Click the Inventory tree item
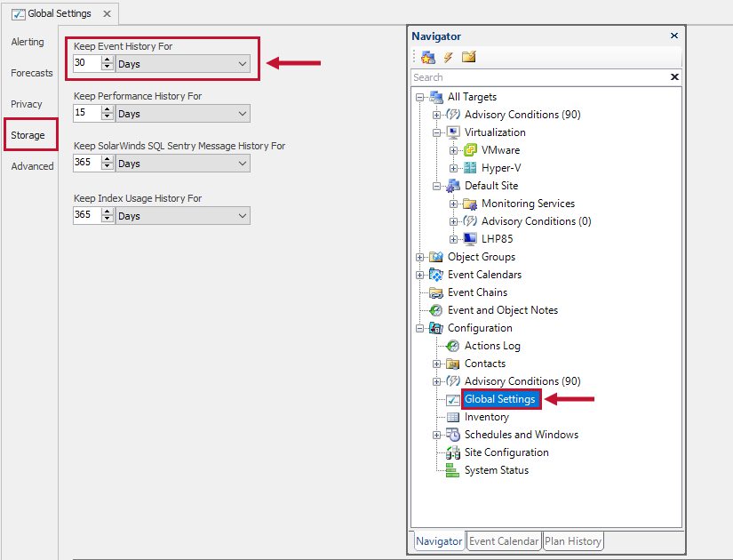The image size is (733, 560). (487, 416)
